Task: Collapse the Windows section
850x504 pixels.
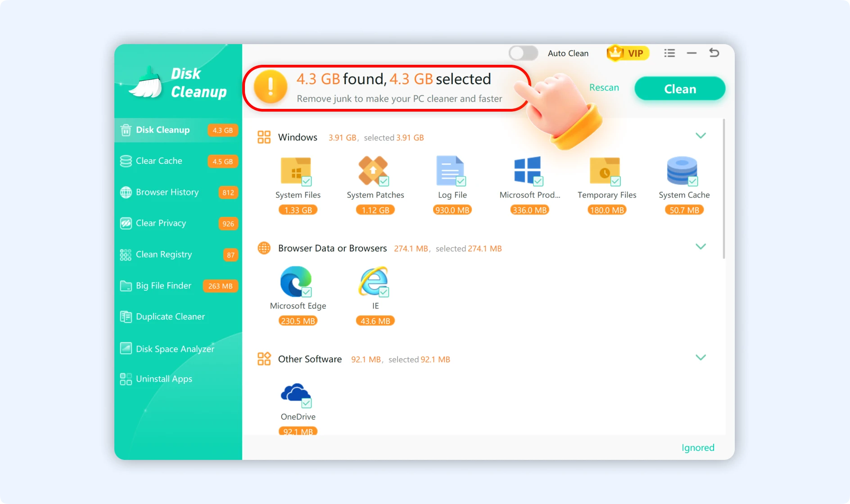Action: 701,135
